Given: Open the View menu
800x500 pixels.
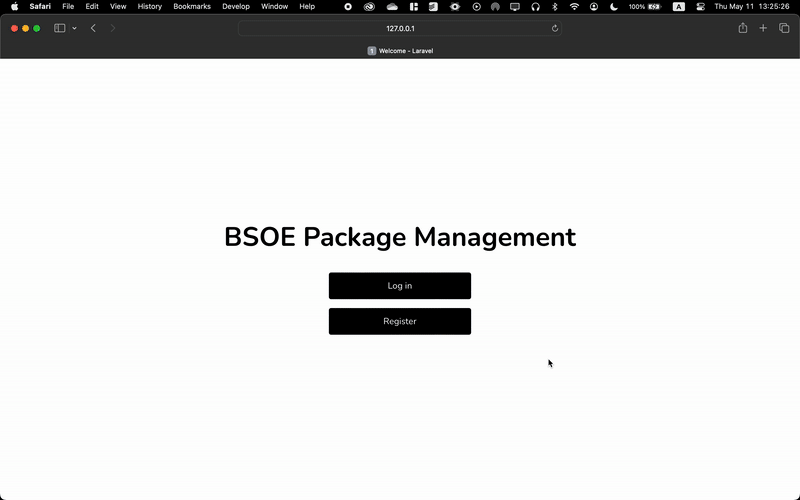Looking at the screenshot, I should click(x=118, y=7).
